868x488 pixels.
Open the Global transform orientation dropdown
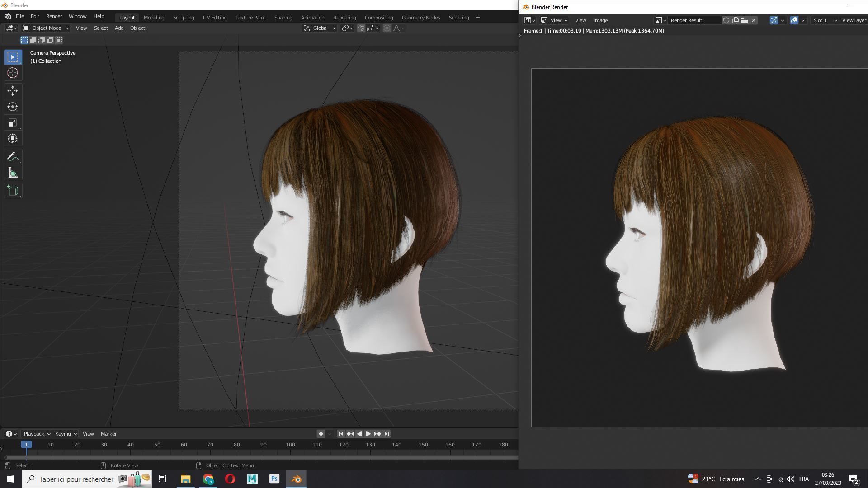(320, 28)
